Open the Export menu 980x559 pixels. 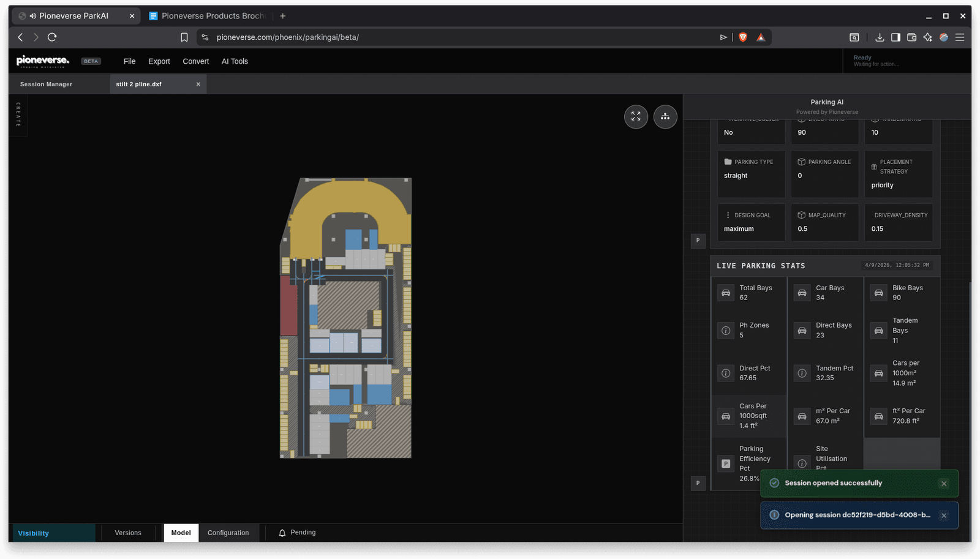(159, 61)
